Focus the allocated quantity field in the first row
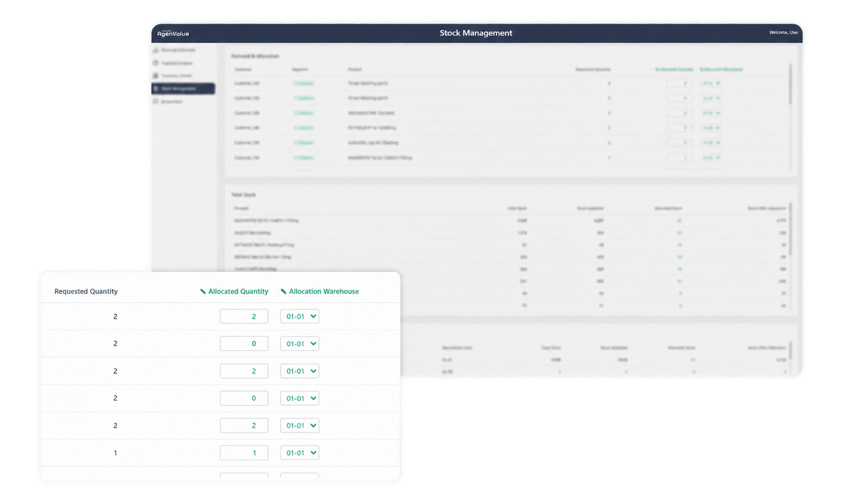Screen dimensions: 841x504 click(x=244, y=317)
